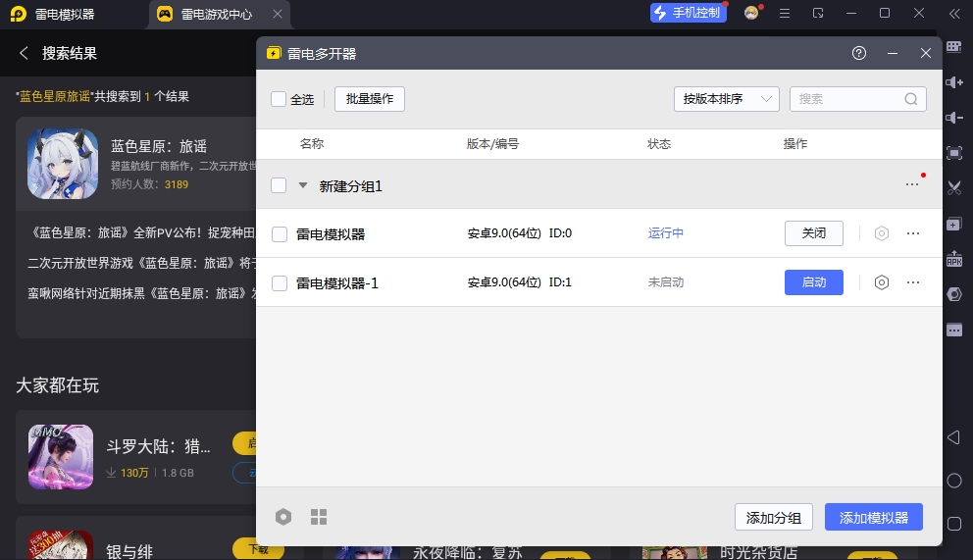This screenshot has width=973, height=560.
Task: Open the 蛮啾网络 news line
Action: click(x=141, y=293)
